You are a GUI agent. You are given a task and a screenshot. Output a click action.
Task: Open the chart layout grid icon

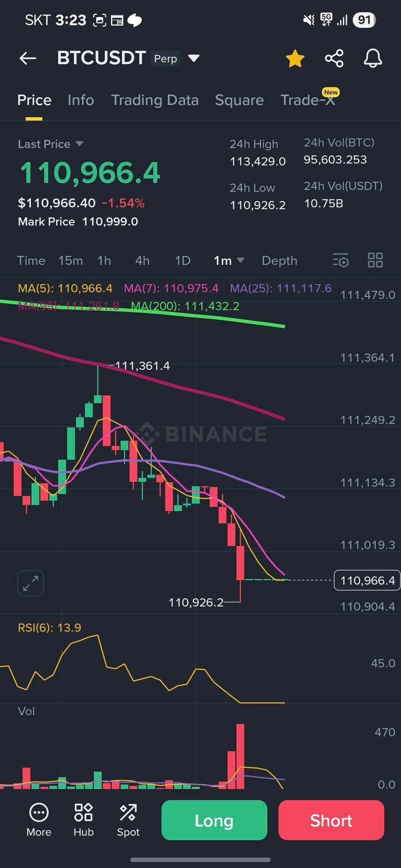click(x=375, y=260)
